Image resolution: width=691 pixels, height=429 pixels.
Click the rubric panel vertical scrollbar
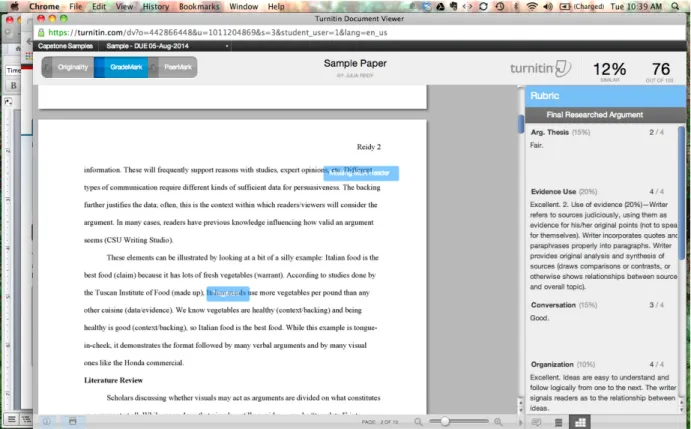click(681, 194)
